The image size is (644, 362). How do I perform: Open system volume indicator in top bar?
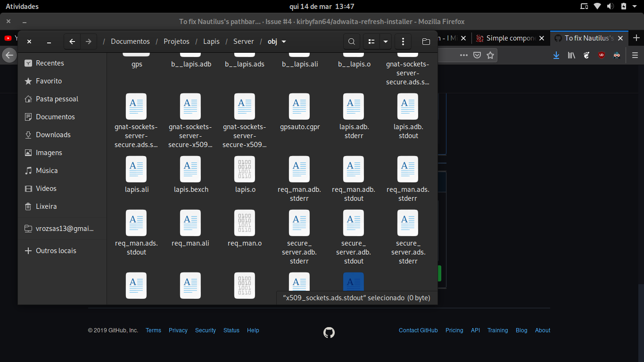click(611, 7)
